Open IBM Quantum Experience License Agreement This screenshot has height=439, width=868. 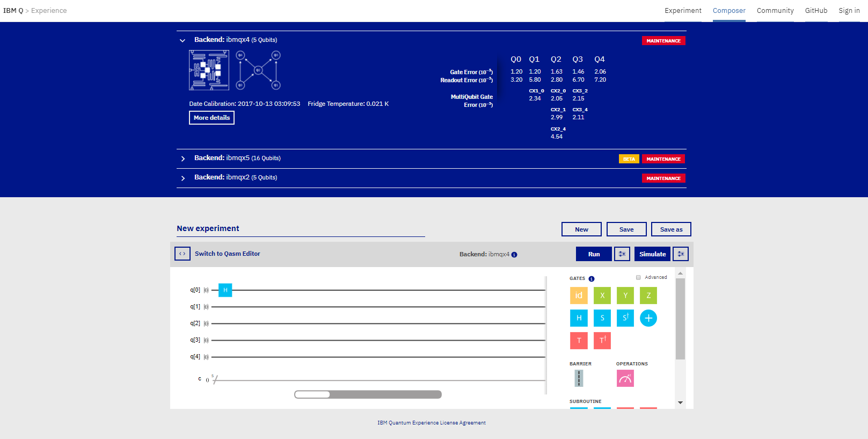(x=432, y=423)
